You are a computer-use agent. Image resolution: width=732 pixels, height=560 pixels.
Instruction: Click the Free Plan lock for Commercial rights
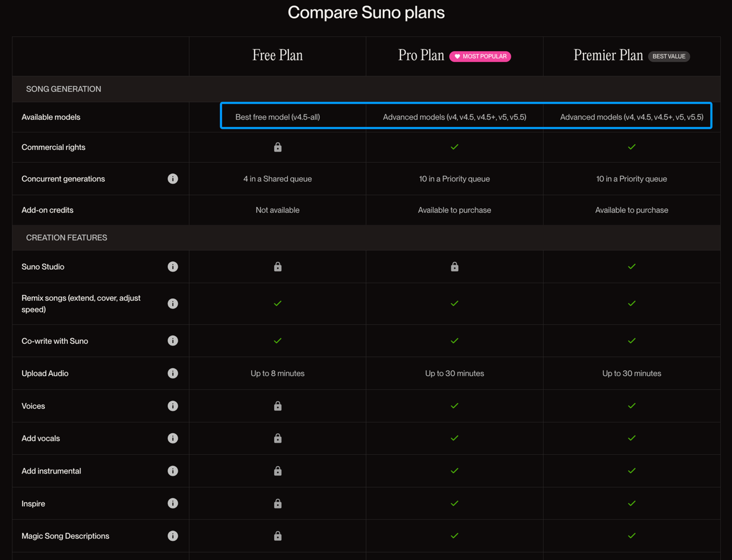coord(278,147)
